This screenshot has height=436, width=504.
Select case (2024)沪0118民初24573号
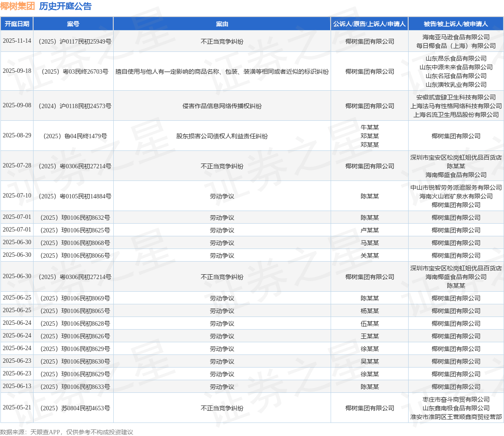73,106
